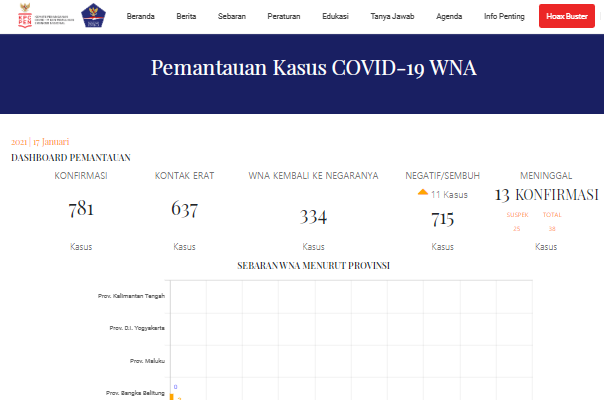Select Edukasi in the navigation bar
The height and width of the screenshot is (400, 604).
[x=335, y=17]
